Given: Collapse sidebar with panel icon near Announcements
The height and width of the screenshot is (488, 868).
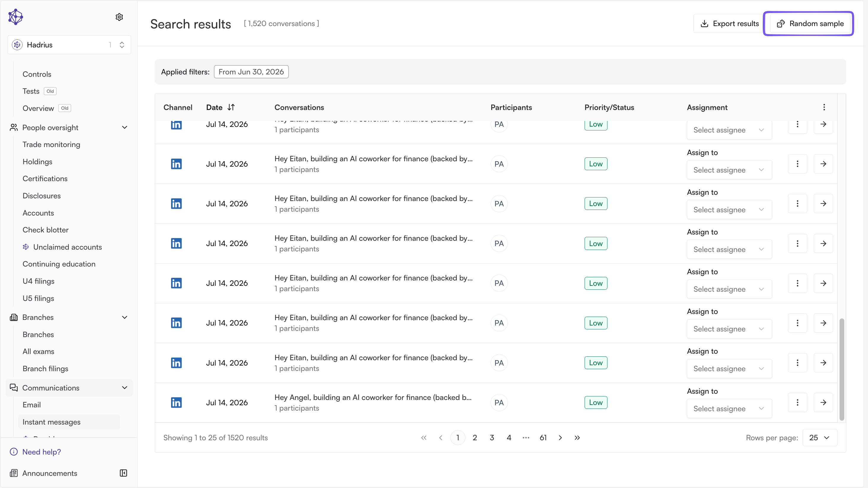Looking at the screenshot, I should click(x=123, y=473).
